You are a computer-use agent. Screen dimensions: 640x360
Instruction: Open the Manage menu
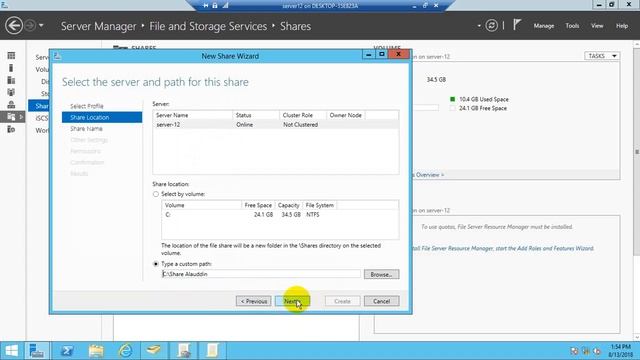click(x=544, y=26)
